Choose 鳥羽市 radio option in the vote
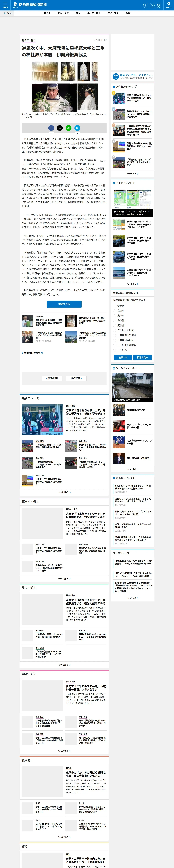Viewport: 174px width, 868px height. (115, 311)
